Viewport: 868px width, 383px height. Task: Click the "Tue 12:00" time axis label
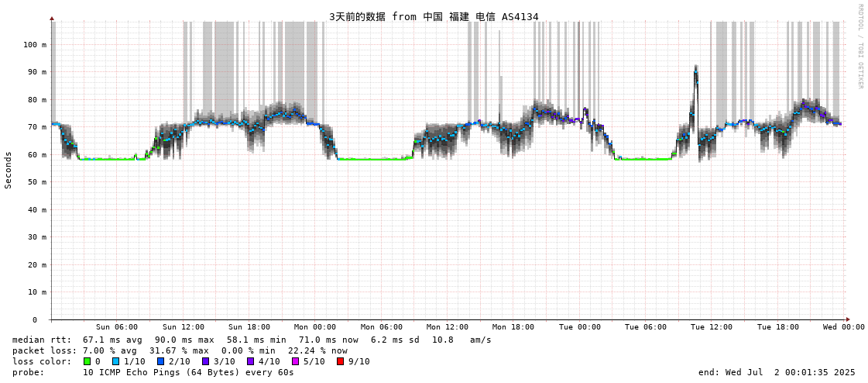coord(712,327)
